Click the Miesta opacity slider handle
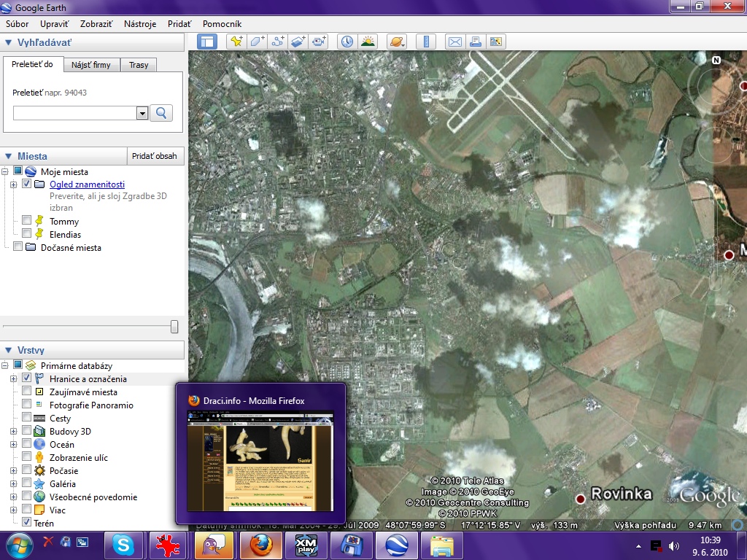Viewport: 747px width, 560px height. (174, 326)
